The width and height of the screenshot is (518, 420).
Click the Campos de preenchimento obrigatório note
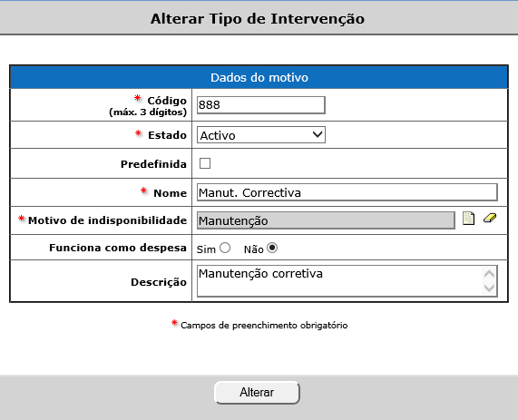pyautogui.click(x=264, y=325)
